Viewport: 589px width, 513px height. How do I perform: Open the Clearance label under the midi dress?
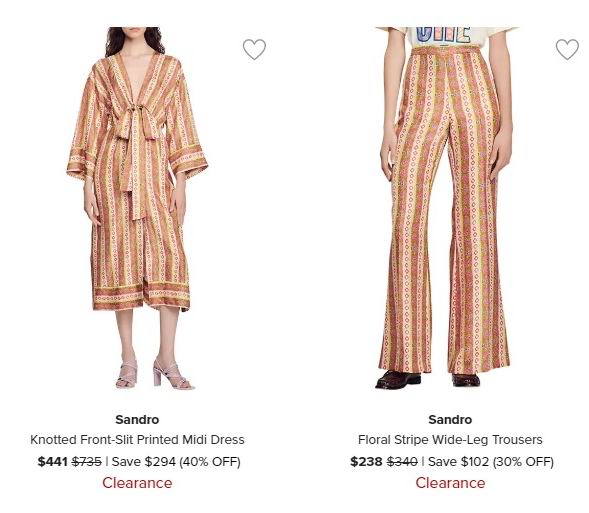137,483
